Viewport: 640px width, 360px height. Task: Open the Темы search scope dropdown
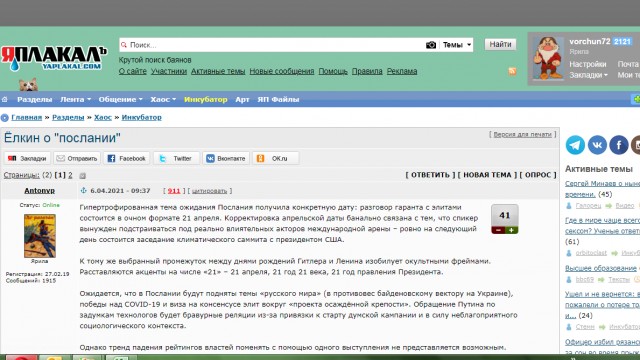pos(457,45)
